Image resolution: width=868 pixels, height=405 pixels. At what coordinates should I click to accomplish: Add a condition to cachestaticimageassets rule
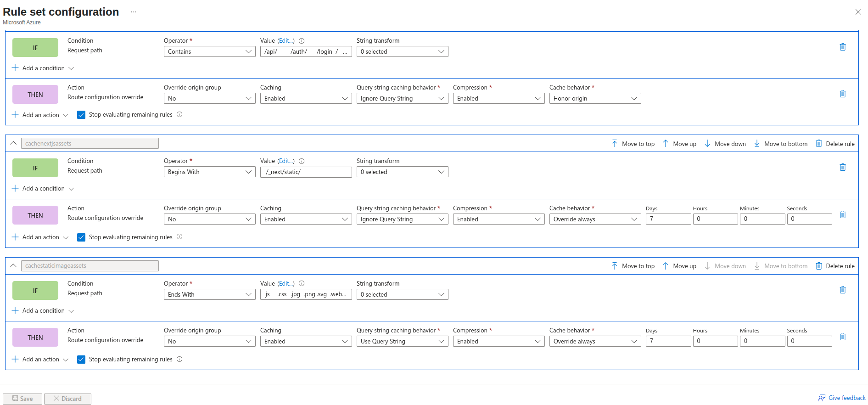pyautogui.click(x=43, y=310)
